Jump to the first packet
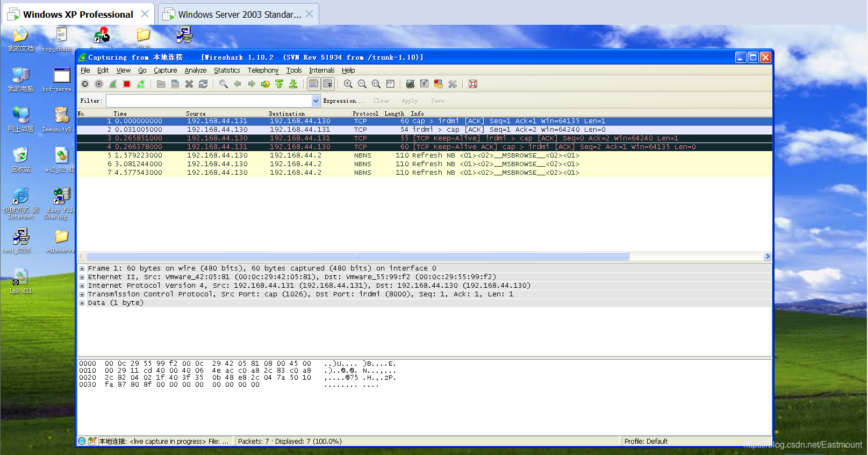 279,84
